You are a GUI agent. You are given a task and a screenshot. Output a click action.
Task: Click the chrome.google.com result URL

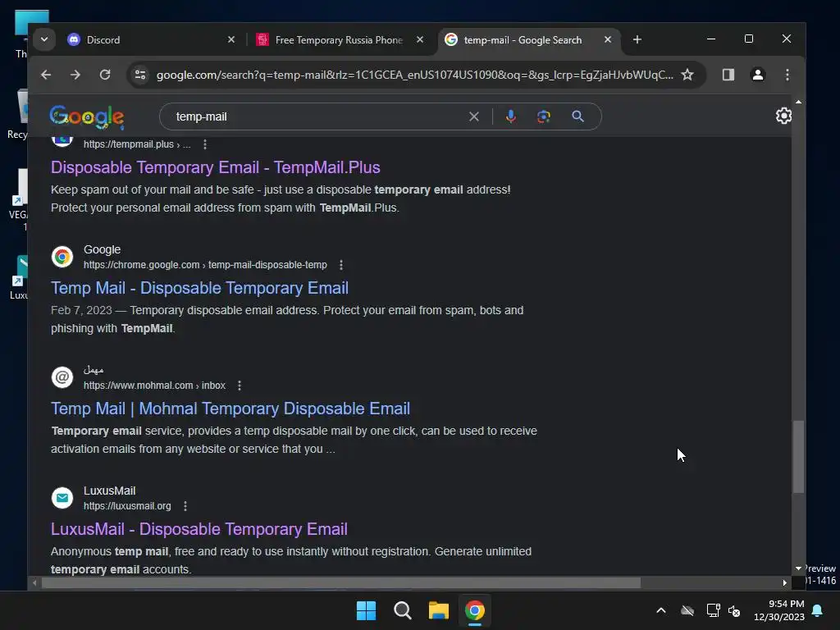coord(205,265)
